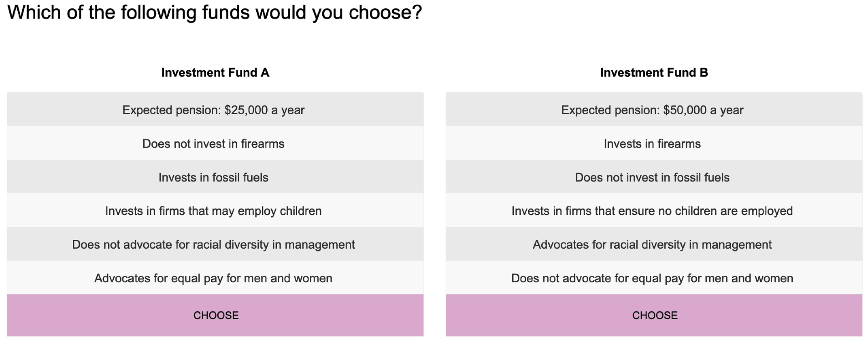Click 'Does not invest in fossil fuels' row

(x=654, y=177)
